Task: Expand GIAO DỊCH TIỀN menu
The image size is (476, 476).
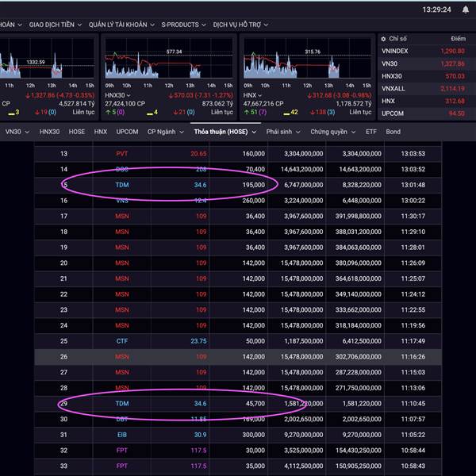Action: pos(56,25)
